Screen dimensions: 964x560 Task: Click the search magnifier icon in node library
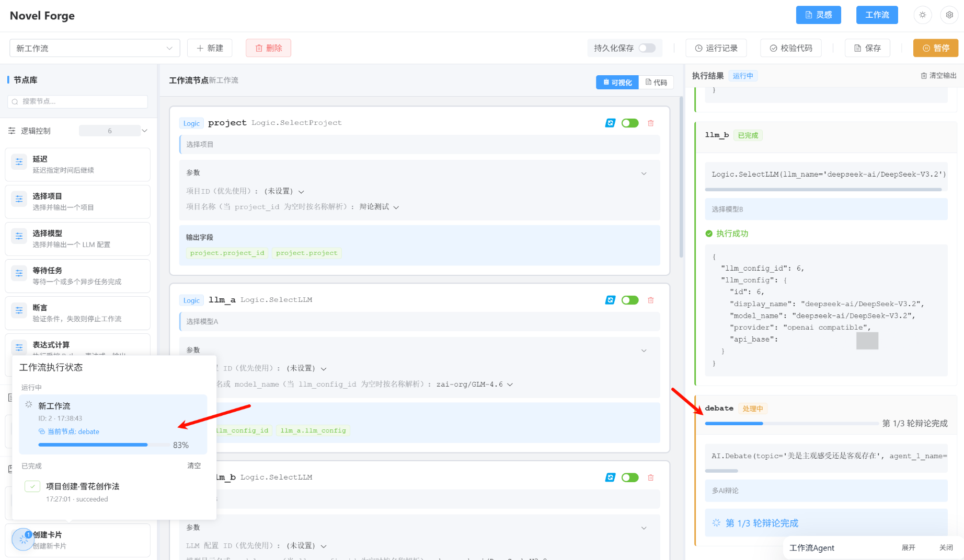point(15,101)
